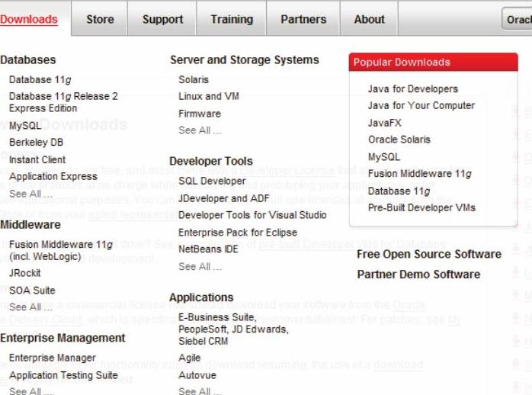The width and height of the screenshot is (532, 395).
Task: Open Application Express link
Action: (x=53, y=176)
